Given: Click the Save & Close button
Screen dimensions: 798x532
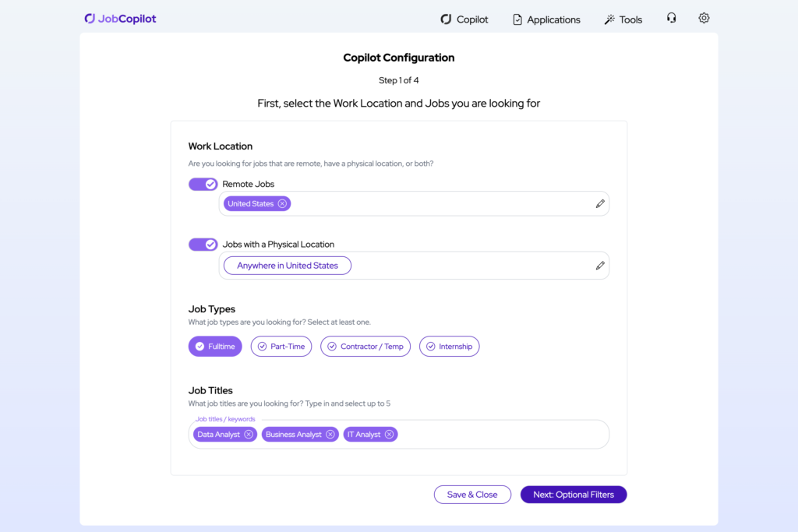Looking at the screenshot, I should click(472, 494).
